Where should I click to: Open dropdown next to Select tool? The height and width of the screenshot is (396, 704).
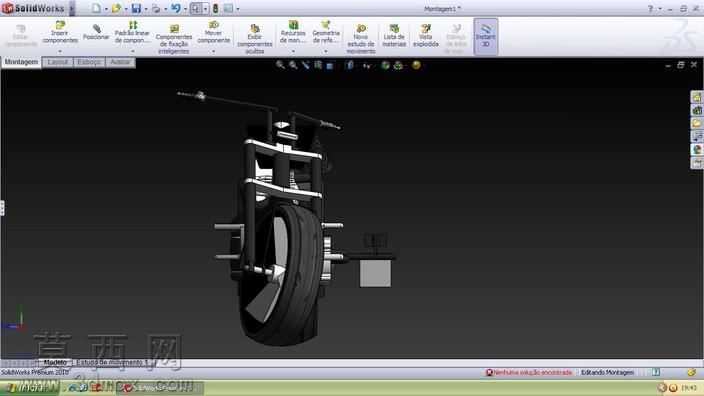(205, 9)
